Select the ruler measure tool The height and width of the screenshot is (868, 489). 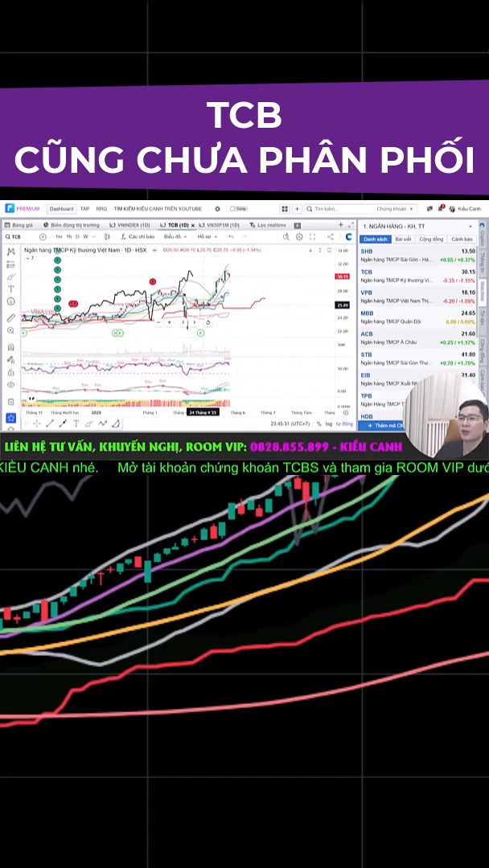11,317
